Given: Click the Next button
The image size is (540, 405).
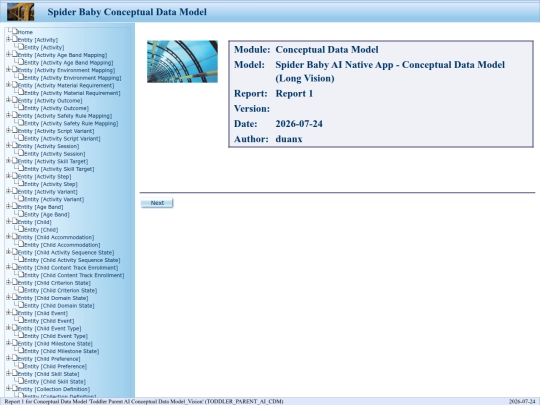Looking at the screenshot, I should (x=157, y=203).
